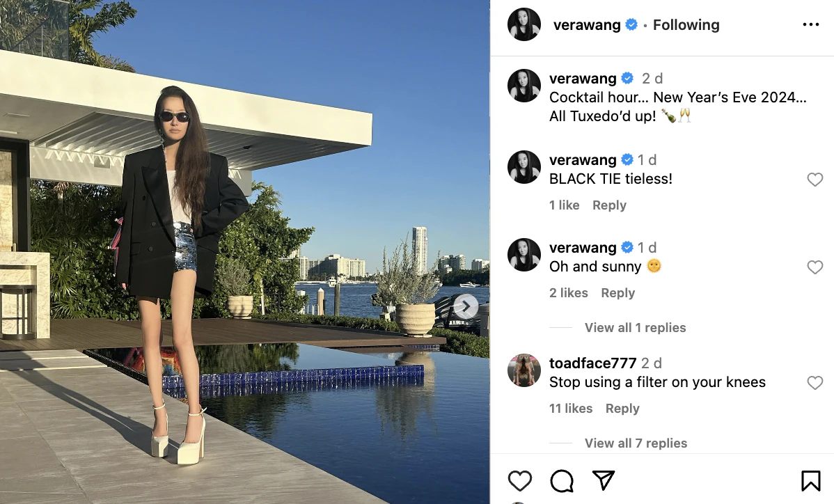834x504 pixels.
Task: Like the "Stop using a filter" comment
Action: [x=815, y=382]
